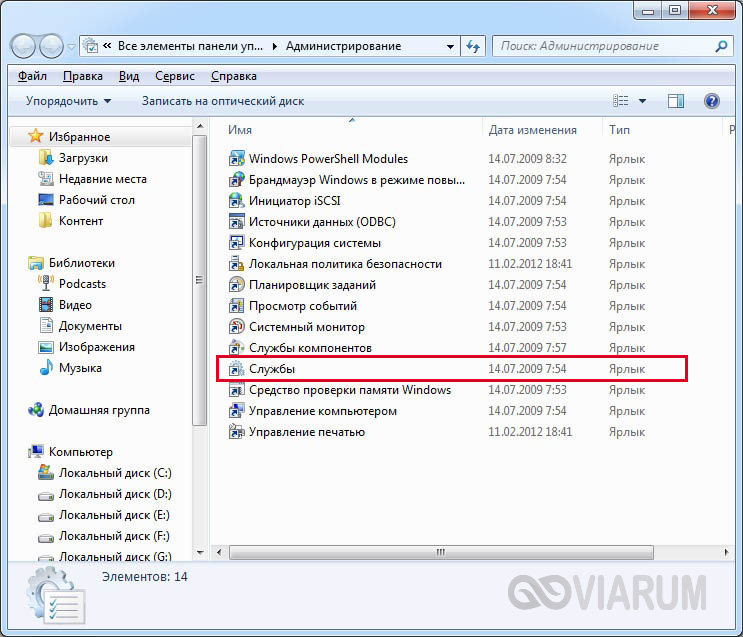Screen dimensions: 743x637
Task: Open the address bar history dropdown
Action: click(x=450, y=46)
